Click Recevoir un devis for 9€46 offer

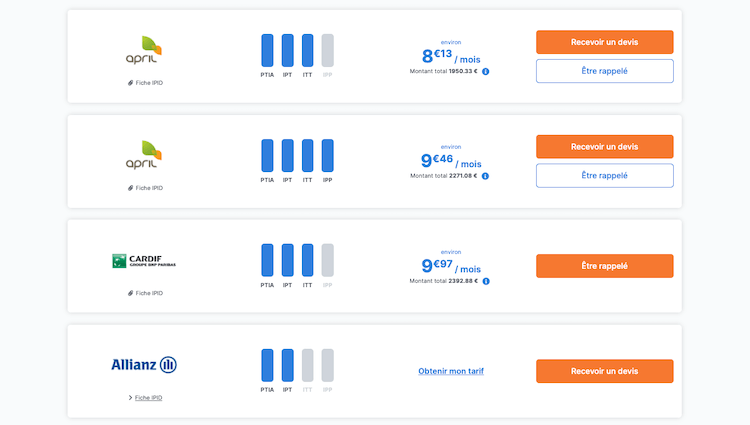coord(605,147)
